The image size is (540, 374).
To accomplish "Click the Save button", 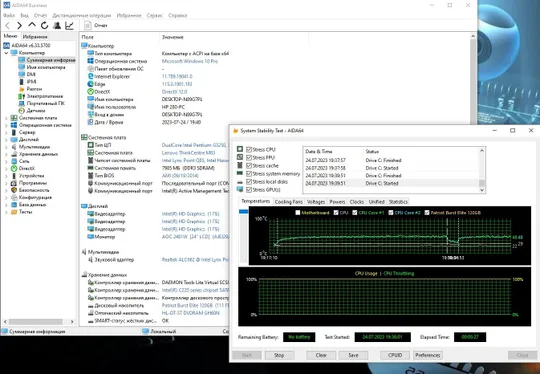I will point(353,355).
